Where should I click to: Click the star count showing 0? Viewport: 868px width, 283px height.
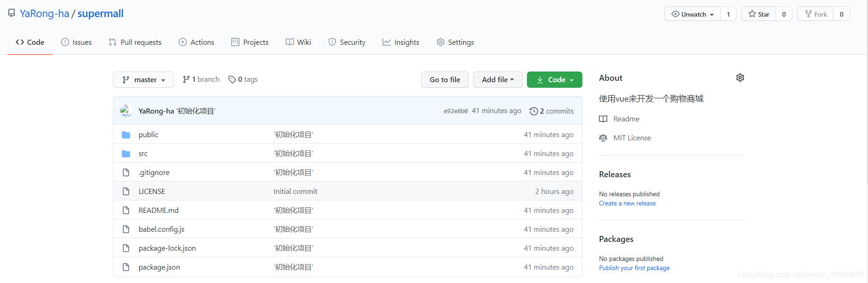[784, 14]
